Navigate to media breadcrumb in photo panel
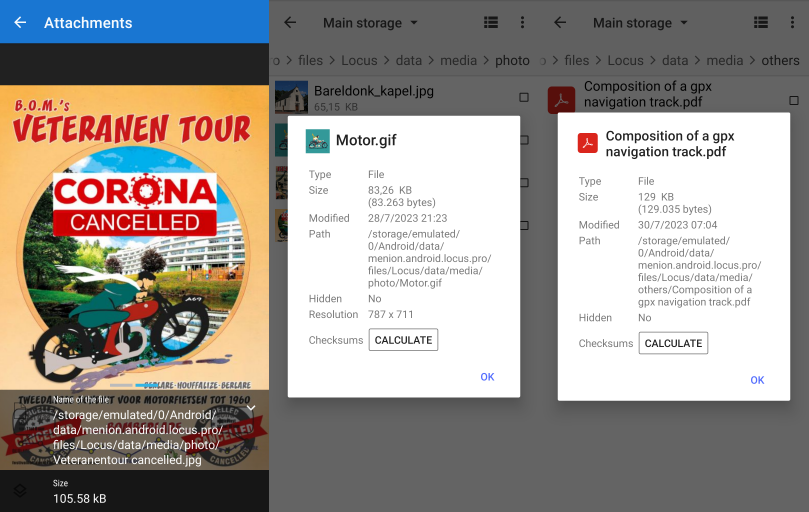 458,60
